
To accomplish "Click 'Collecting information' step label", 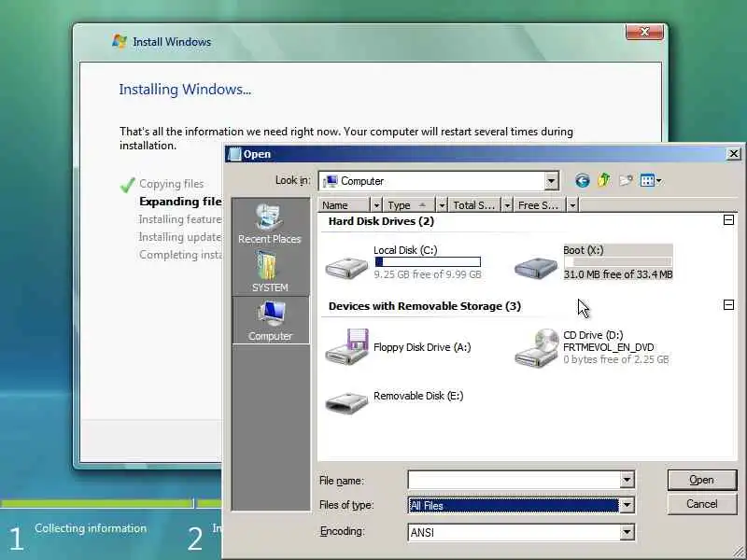I will [91, 528].
